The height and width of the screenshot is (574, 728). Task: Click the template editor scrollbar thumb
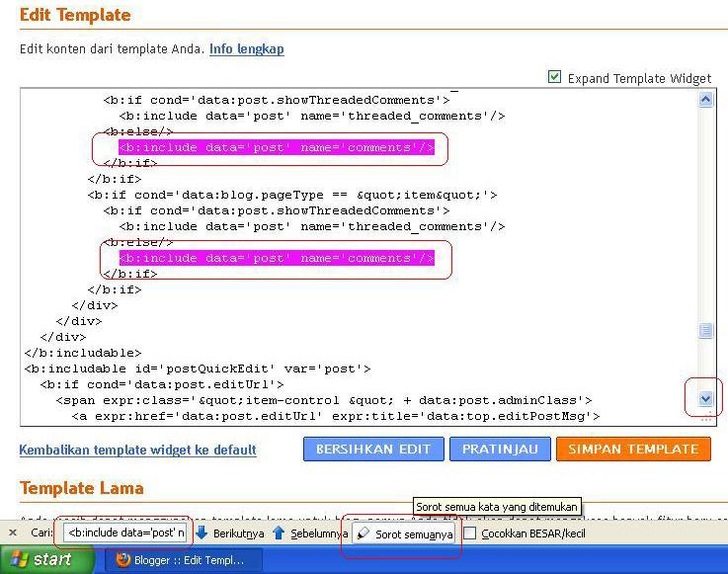pos(705,331)
